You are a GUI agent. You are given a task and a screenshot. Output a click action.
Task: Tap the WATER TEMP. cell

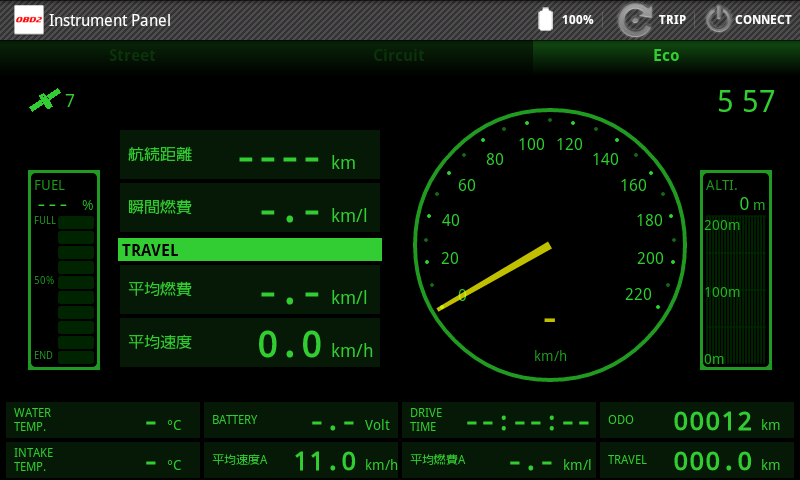point(103,420)
